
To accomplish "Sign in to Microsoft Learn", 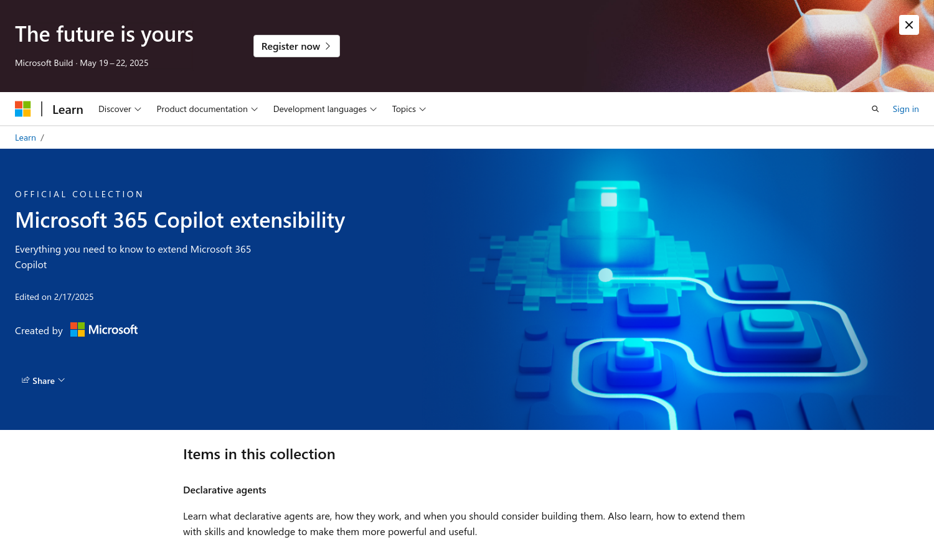I will coord(905,108).
